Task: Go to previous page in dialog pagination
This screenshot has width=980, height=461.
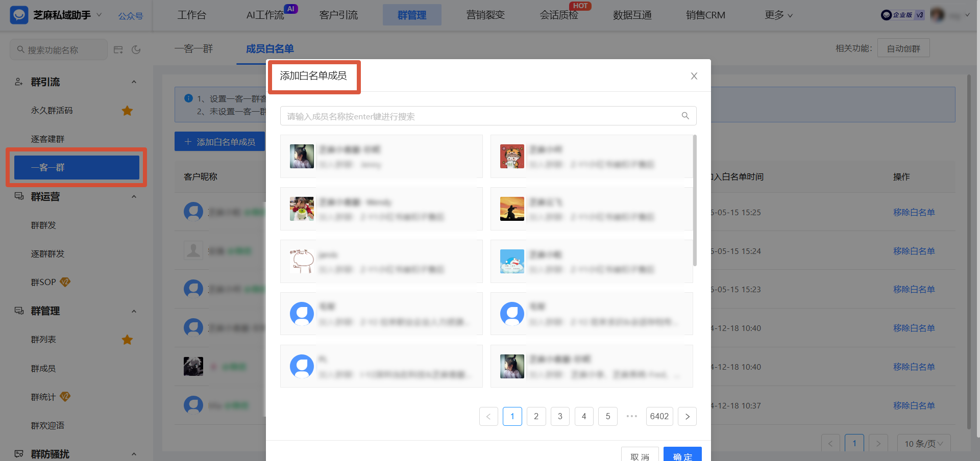Action: [488, 416]
